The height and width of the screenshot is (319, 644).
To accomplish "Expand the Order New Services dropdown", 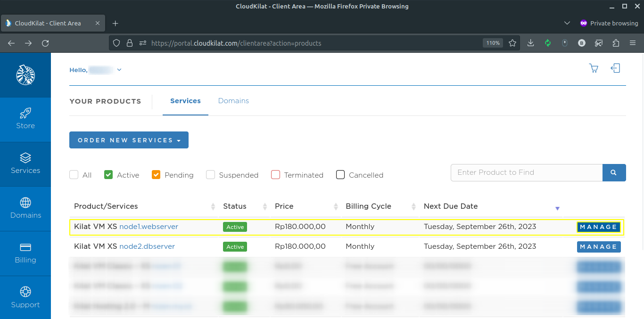I will 129,140.
